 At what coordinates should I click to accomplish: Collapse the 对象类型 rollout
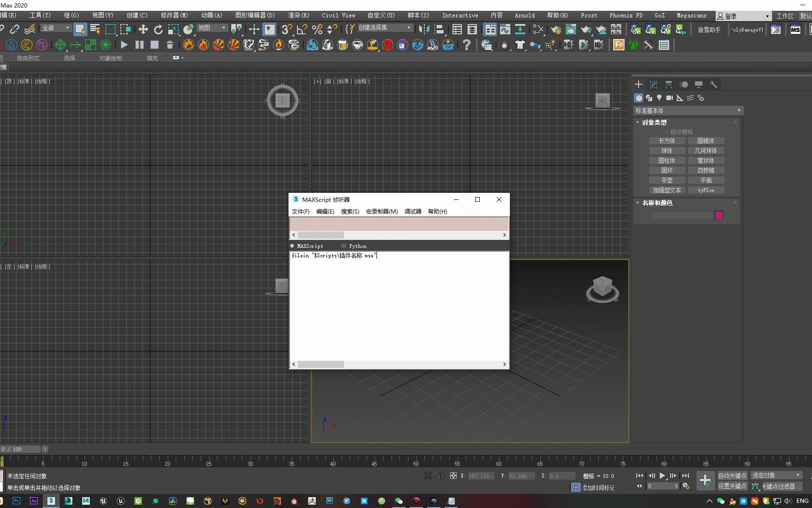tap(654, 122)
